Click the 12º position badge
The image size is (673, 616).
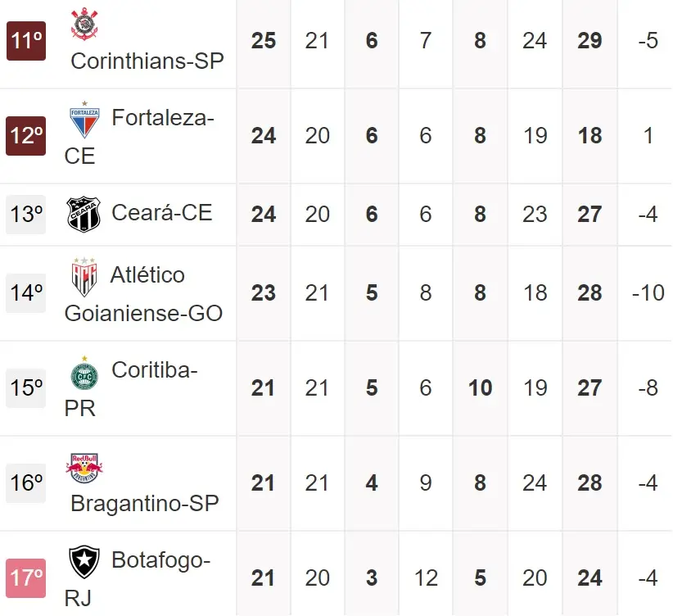point(26,136)
